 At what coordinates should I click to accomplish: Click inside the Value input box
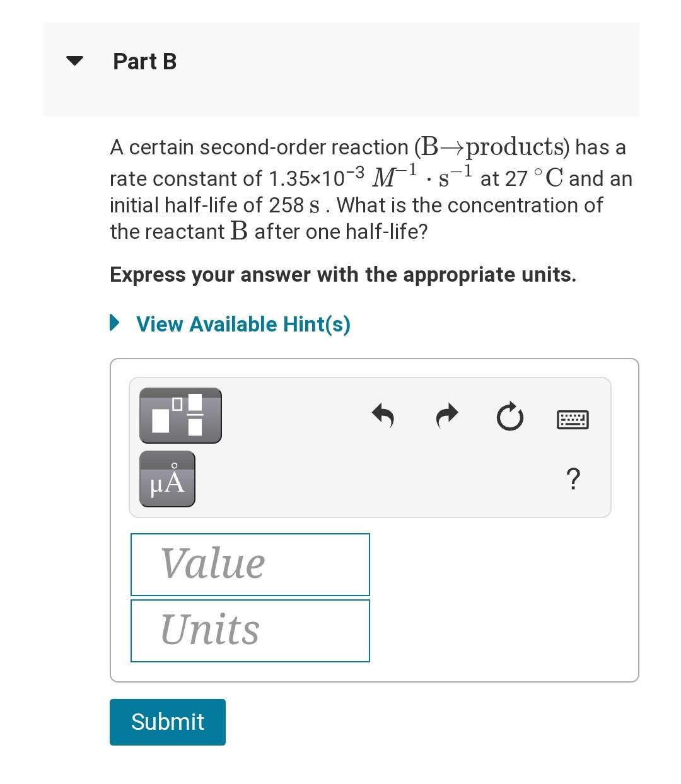(250, 563)
